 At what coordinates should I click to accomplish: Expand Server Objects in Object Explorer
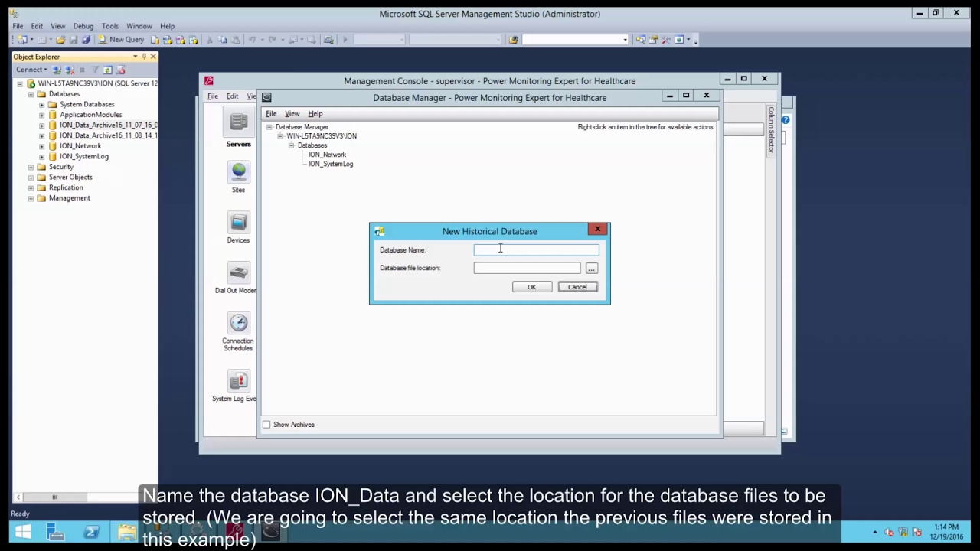point(31,177)
